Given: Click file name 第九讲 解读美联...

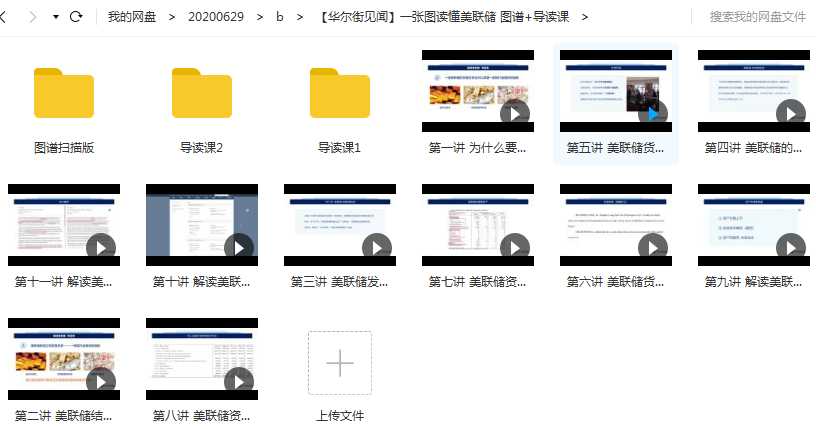Looking at the screenshot, I should 753,282.
